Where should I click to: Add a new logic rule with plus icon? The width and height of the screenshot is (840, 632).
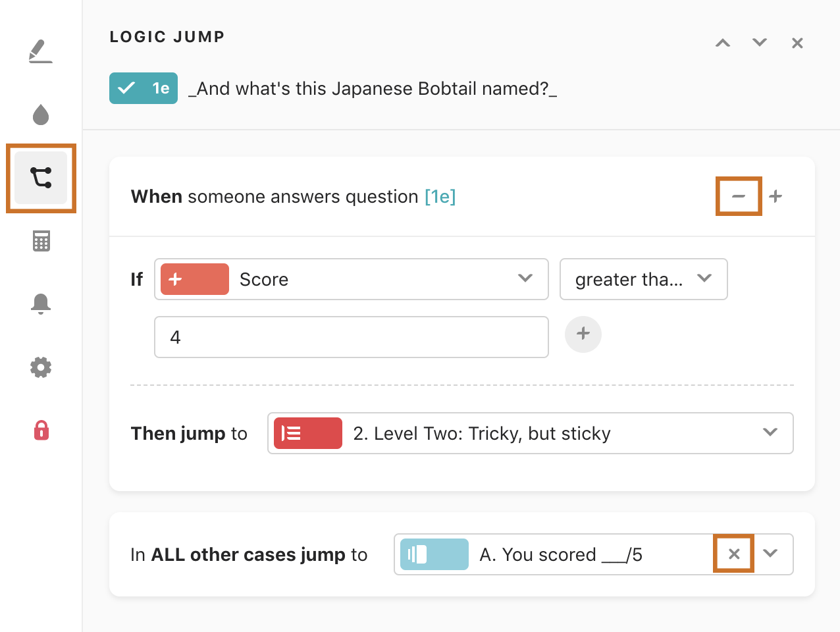(x=775, y=196)
